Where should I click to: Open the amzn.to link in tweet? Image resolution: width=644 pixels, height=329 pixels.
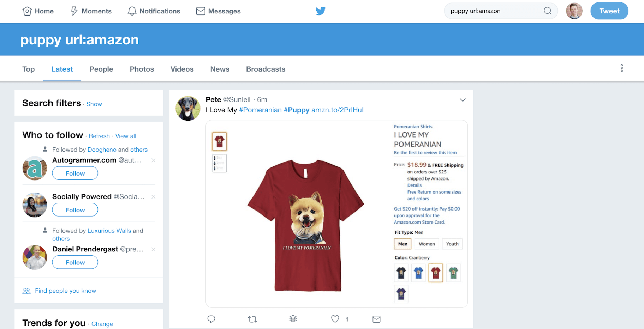pyautogui.click(x=337, y=110)
